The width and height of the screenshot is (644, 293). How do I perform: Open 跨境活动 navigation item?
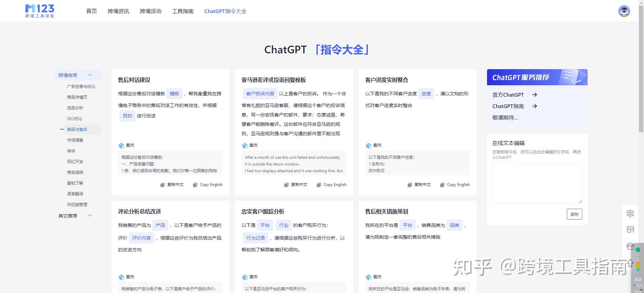click(x=151, y=11)
